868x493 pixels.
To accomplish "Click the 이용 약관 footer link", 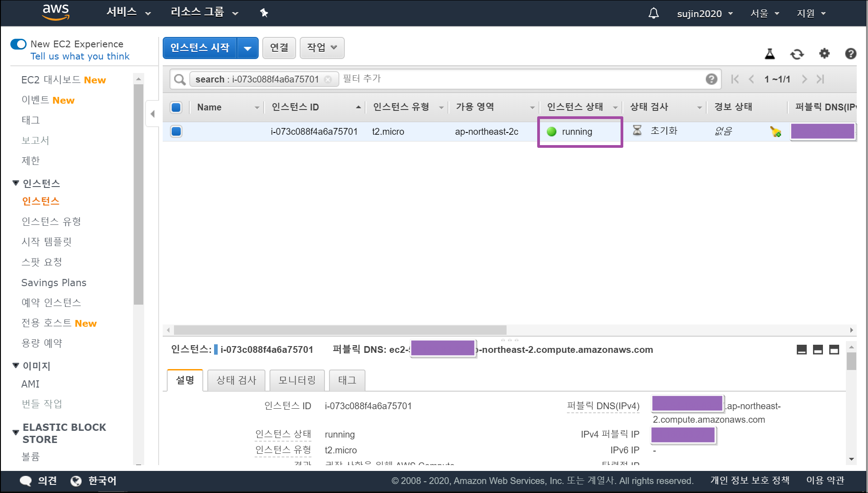I will 825,480.
